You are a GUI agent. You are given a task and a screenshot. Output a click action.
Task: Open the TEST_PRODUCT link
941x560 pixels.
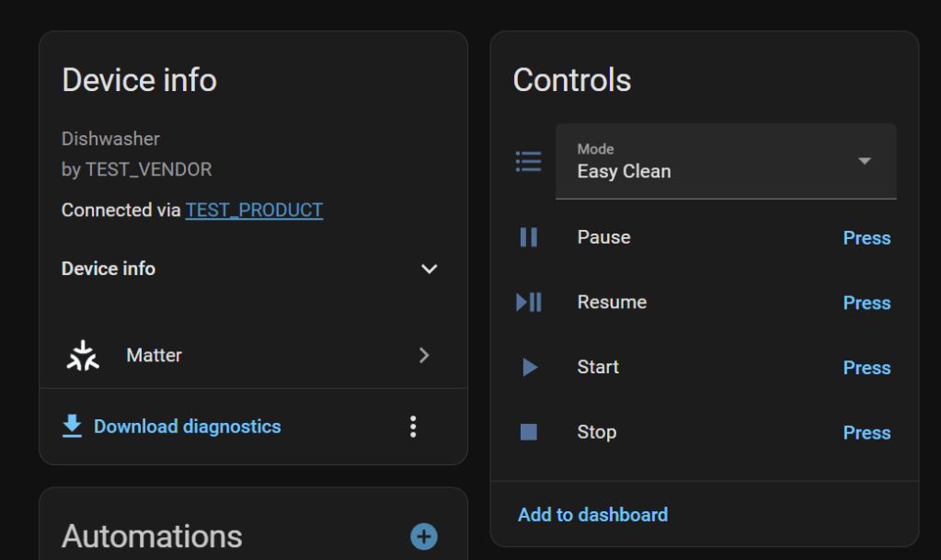pos(254,210)
